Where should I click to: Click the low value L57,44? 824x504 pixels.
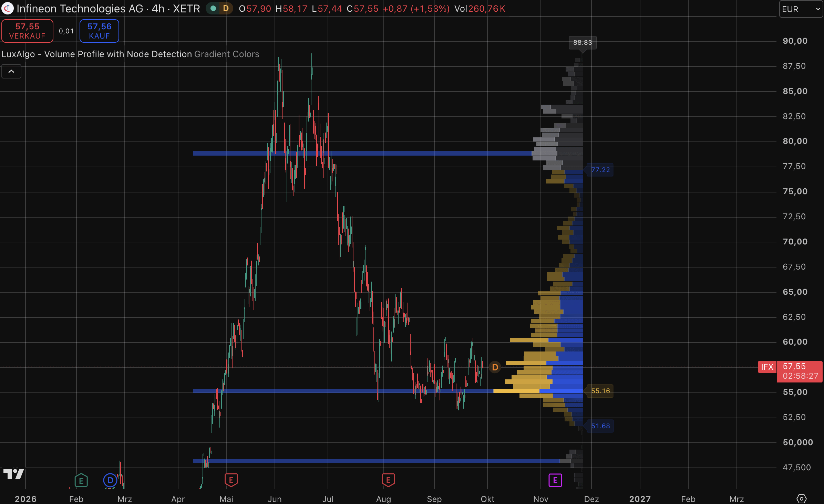coord(327,9)
